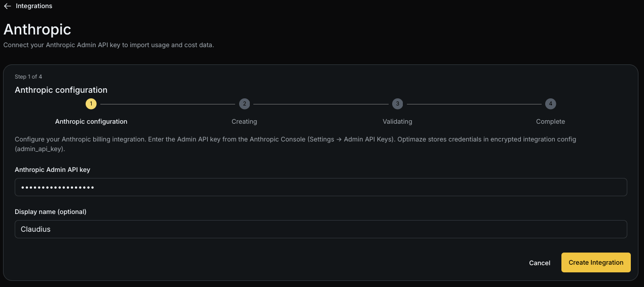The image size is (644, 287).
Task: Select step 2 circle in the stepper
Action: pos(244,104)
